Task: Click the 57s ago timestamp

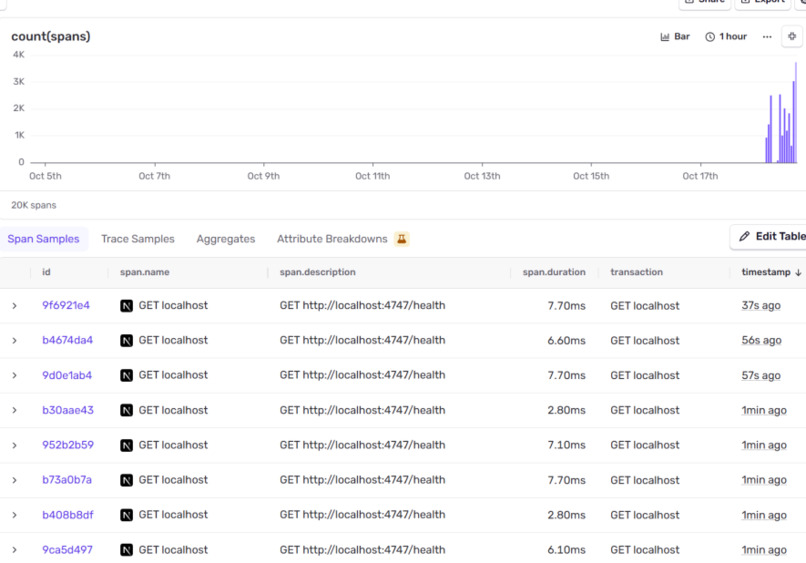Action: [x=761, y=375]
